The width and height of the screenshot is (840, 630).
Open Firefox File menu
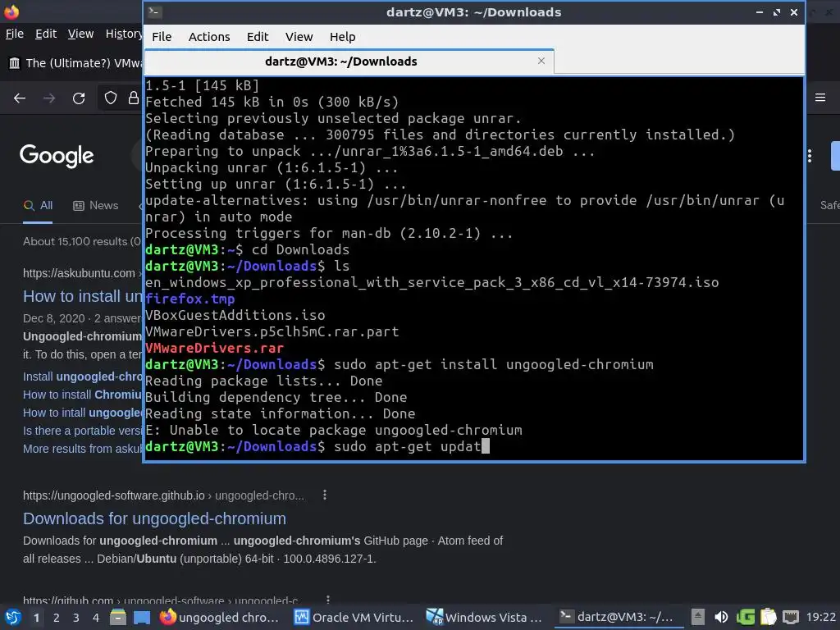(15, 34)
